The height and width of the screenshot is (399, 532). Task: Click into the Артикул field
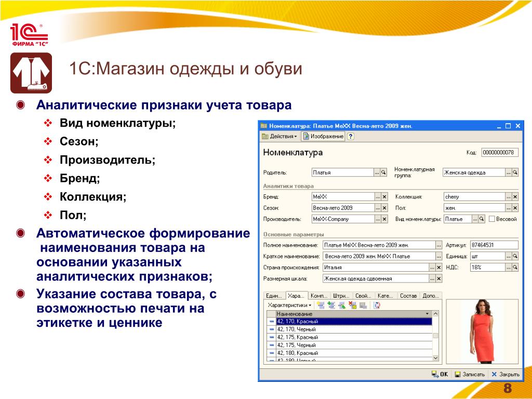coord(494,245)
